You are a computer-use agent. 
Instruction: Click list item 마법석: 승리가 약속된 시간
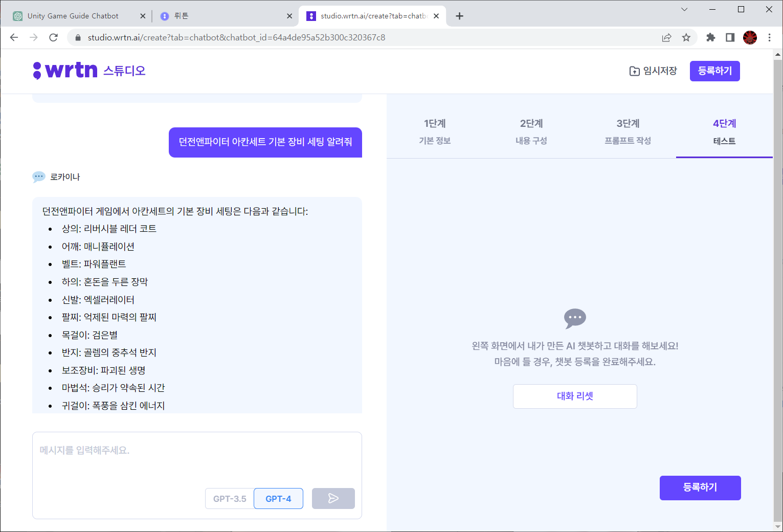click(113, 388)
